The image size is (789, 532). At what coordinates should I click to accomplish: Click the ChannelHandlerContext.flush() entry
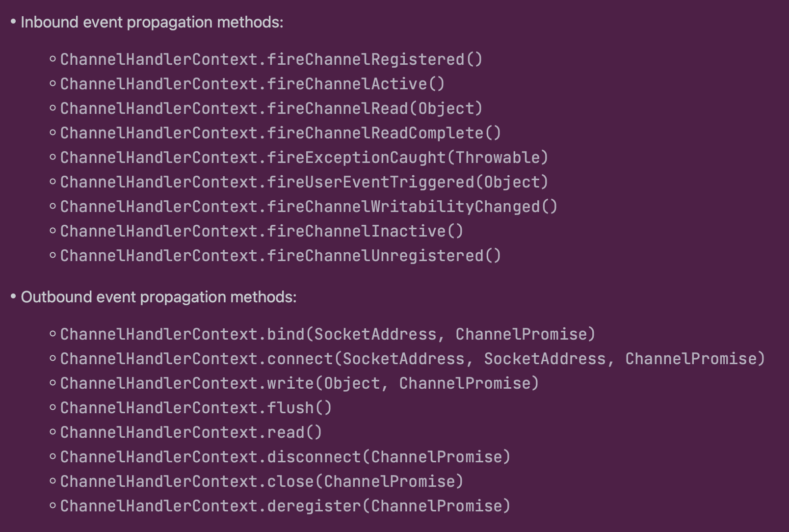[x=196, y=408]
